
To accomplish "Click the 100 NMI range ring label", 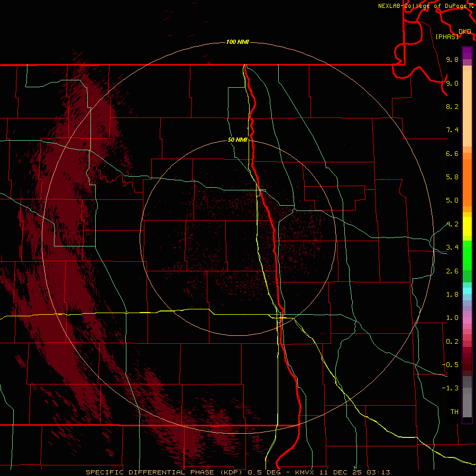I will pyautogui.click(x=237, y=42).
